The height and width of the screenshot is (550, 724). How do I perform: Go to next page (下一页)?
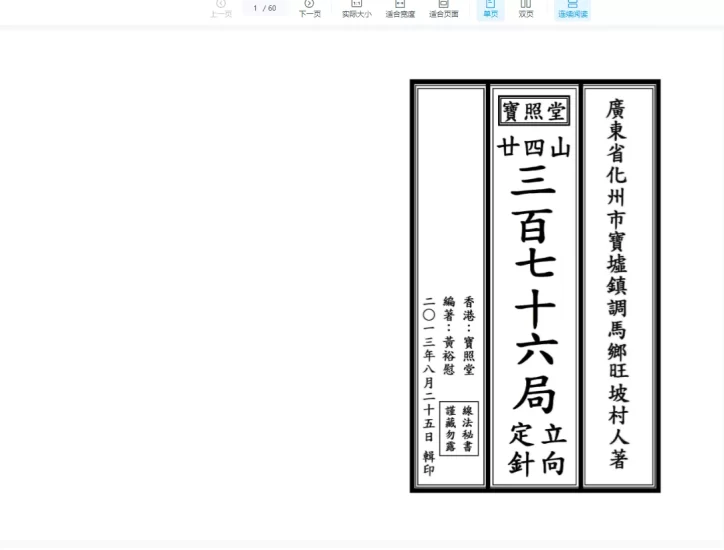point(309,8)
